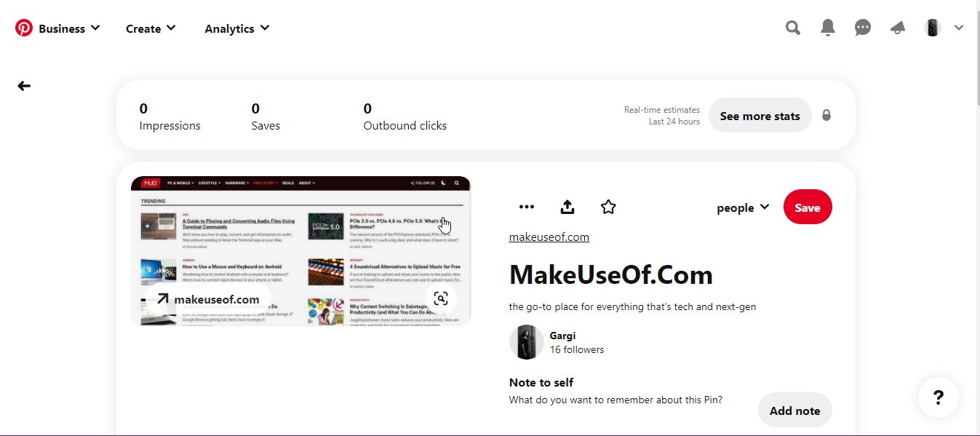This screenshot has height=436, width=980.
Task: Open the makeuseof.com underlined link
Action: coord(549,237)
